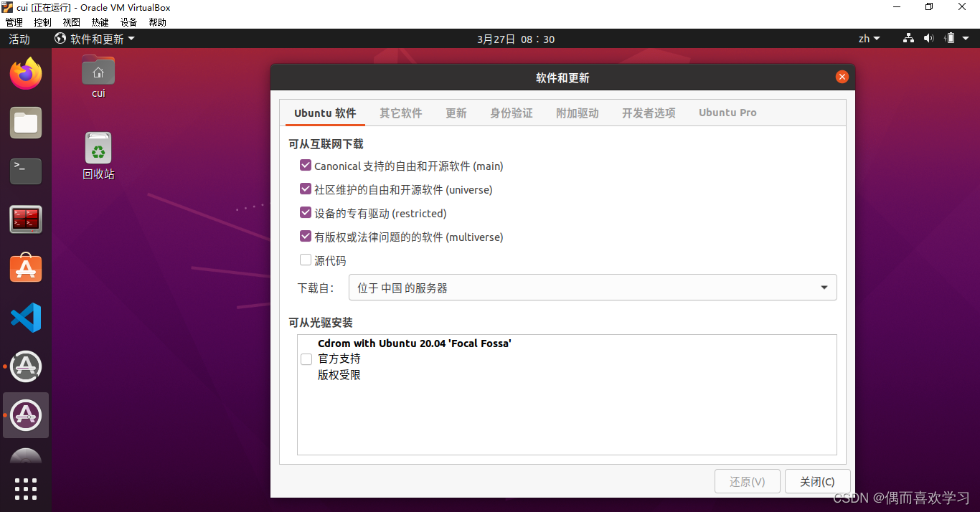
Task: Open the 下载自 server dropdown
Action: point(593,288)
